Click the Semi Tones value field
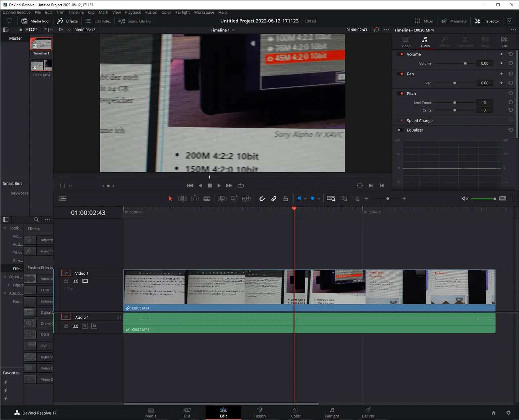The image size is (519, 420). [x=484, y=103]
